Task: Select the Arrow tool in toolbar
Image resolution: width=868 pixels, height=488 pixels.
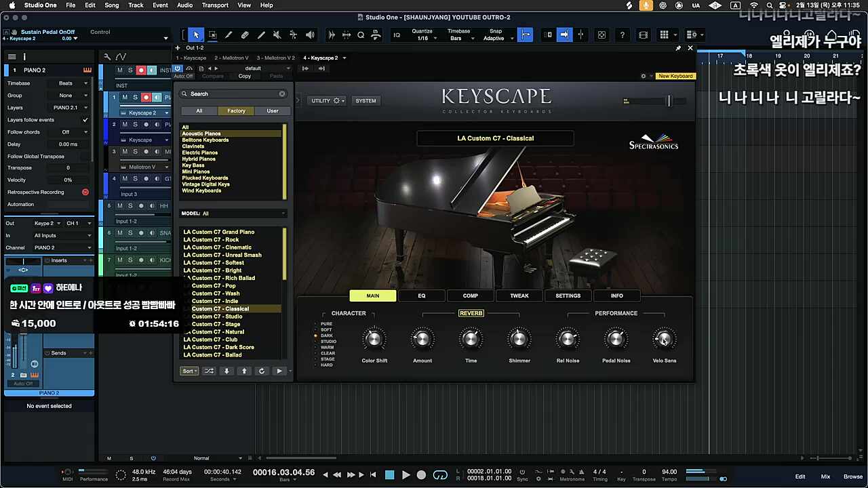Action: click(196, 35)
